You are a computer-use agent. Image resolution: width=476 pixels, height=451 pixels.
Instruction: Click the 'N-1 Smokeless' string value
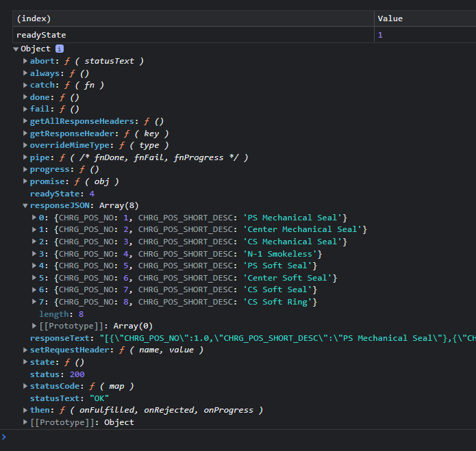[280, 253]
